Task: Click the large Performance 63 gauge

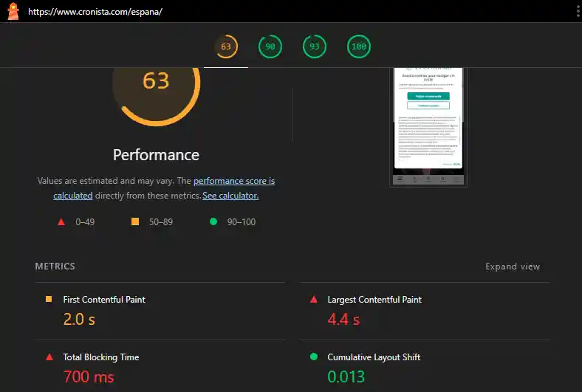Action: [156, 85]
